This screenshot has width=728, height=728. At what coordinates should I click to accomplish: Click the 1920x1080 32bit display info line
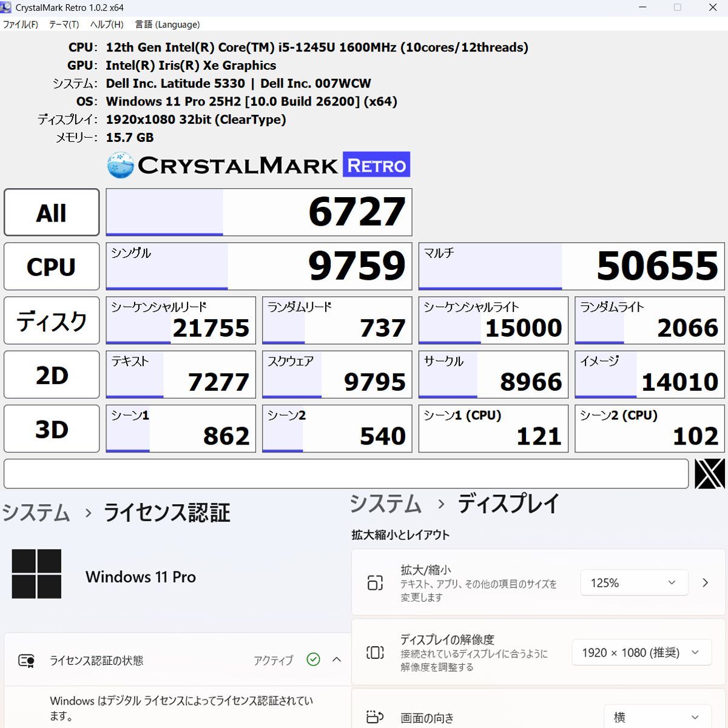196,120
